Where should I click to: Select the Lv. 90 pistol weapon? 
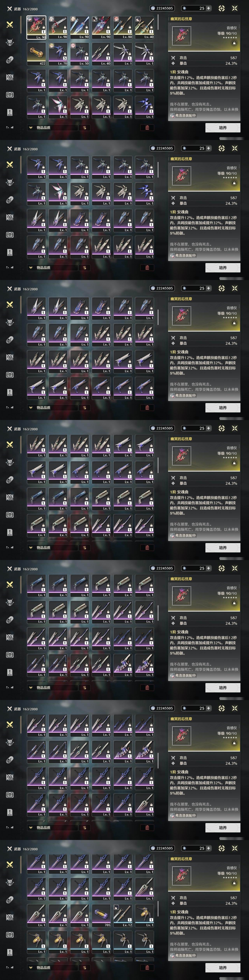[58, 27]
